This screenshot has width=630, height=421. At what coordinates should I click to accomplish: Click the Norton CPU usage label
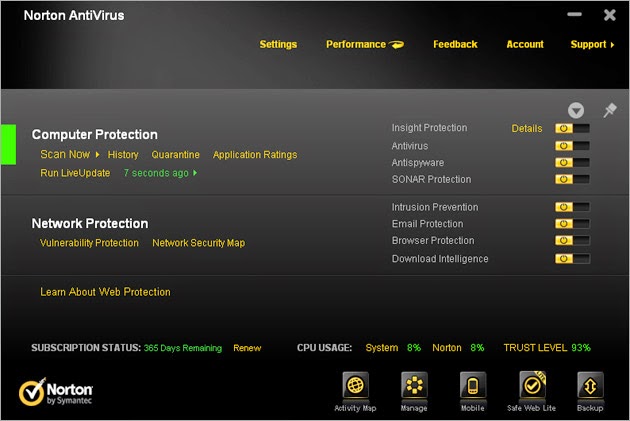pyautogui.click(x=447, y=348)
